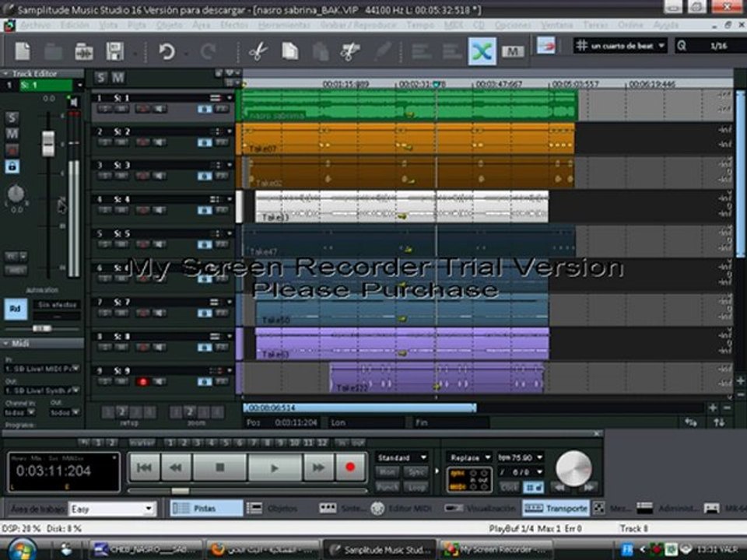The height and width of the screenshot is (560, 747).
Task: Arm track 4 with its record button
Action: (x=142, y=211)
